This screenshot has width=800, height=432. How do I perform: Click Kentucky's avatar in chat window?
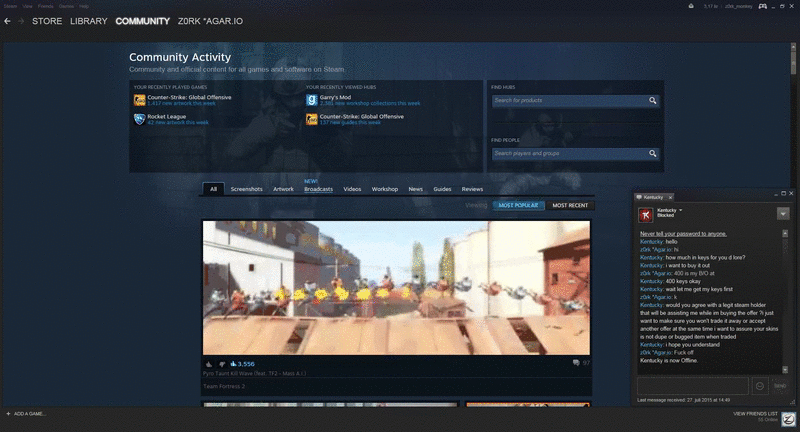click(x=645, y=215)
